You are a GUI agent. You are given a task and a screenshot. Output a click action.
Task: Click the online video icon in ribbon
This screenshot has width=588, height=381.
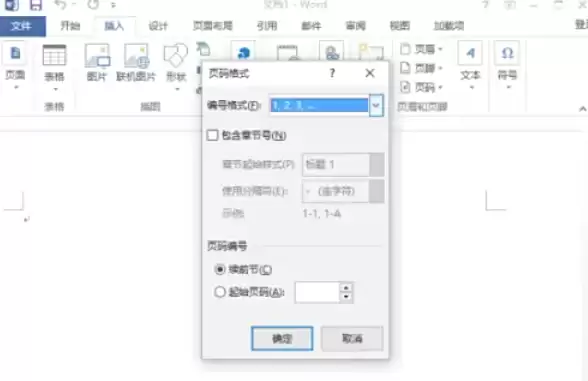coord(287,52)
